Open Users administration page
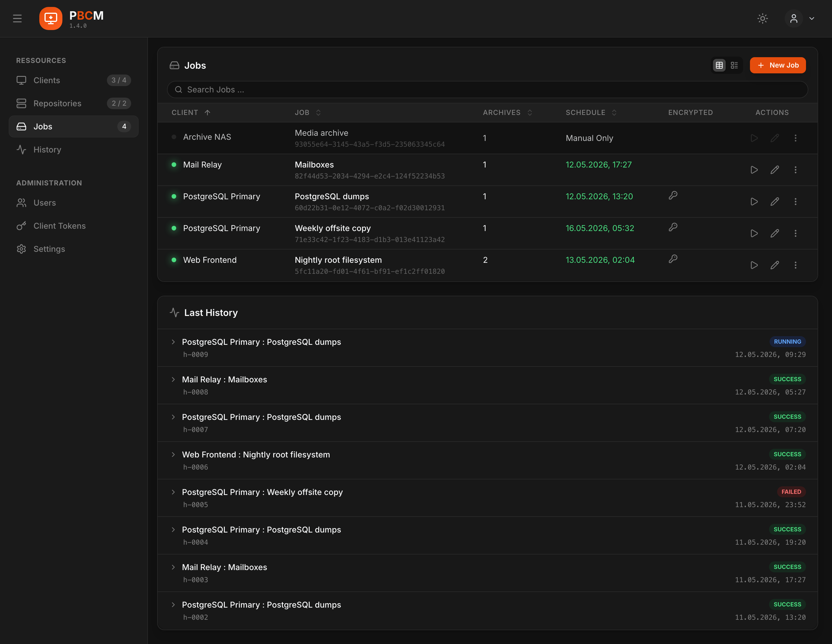 74,203
